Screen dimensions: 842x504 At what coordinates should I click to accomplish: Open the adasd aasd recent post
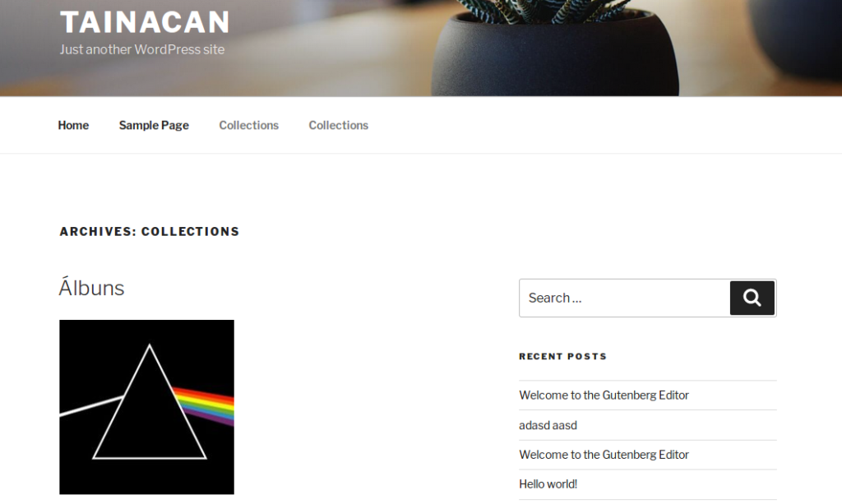click(548, 425)
